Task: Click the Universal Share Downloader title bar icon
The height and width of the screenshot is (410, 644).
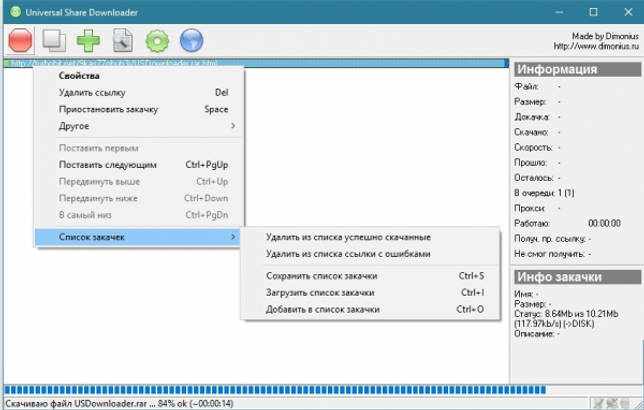Action: point(15,12)
